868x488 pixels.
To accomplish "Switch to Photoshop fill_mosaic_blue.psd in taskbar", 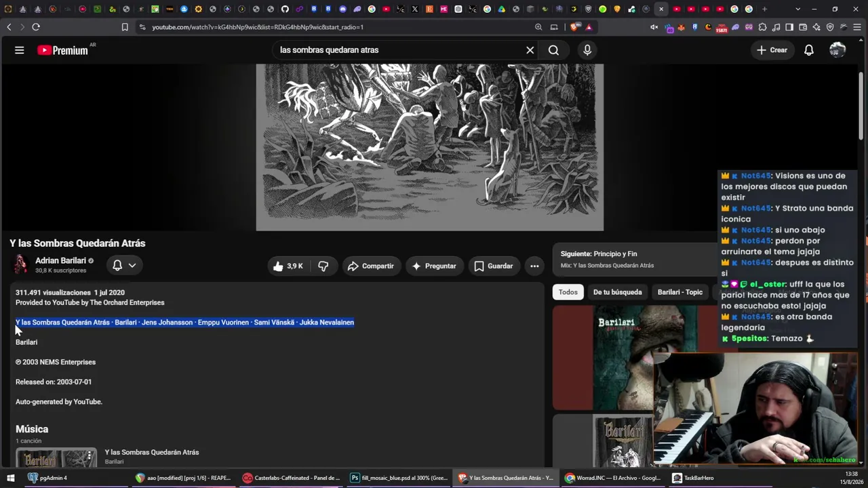I will (399, 478).
